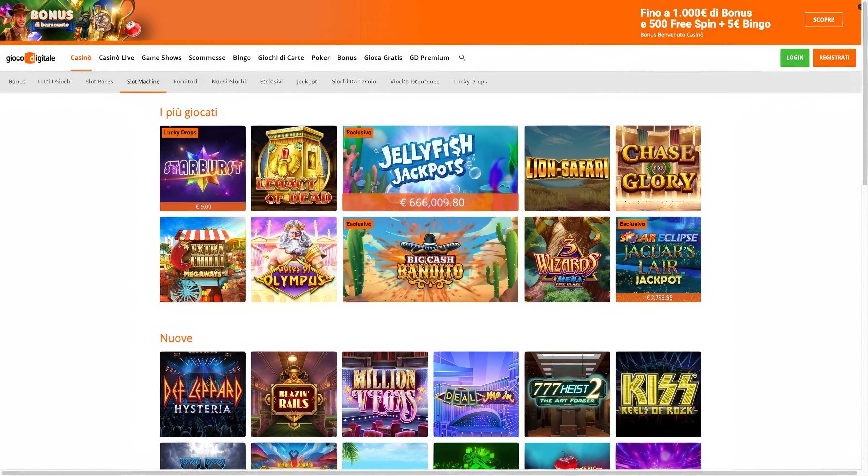
Task: Switch to the Jackpot tab
Action: tap(306, 81)
